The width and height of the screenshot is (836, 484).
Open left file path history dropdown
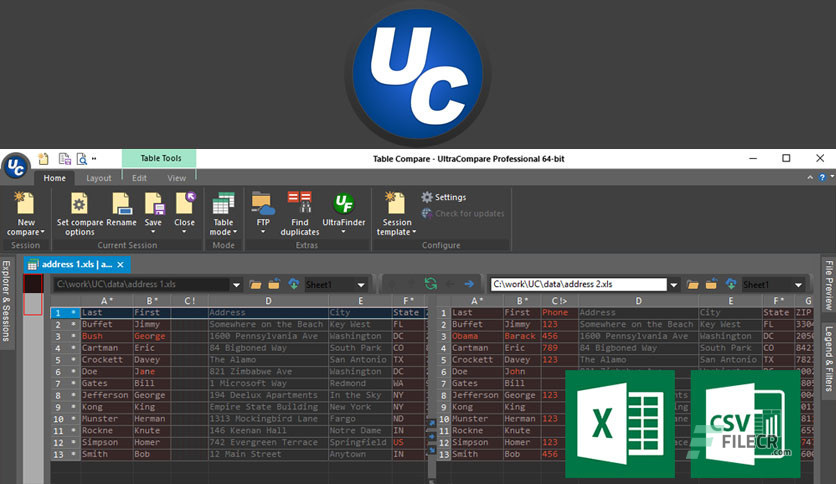[236, 285]
